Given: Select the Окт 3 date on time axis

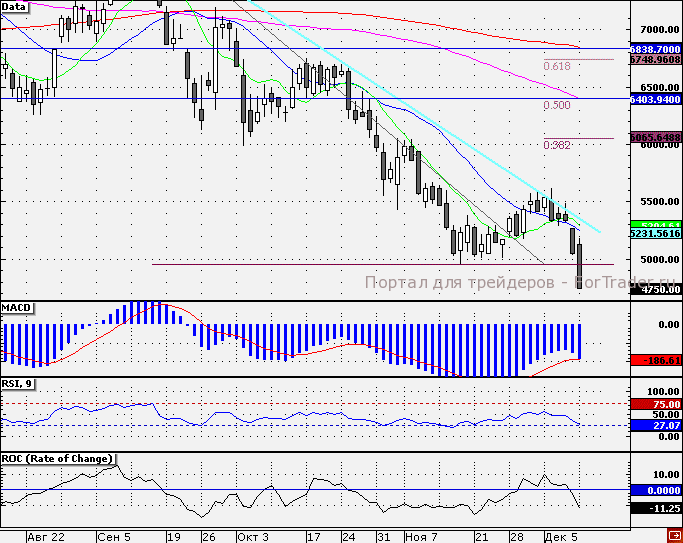Looking at the screenshot, I should tap(252, 537).
